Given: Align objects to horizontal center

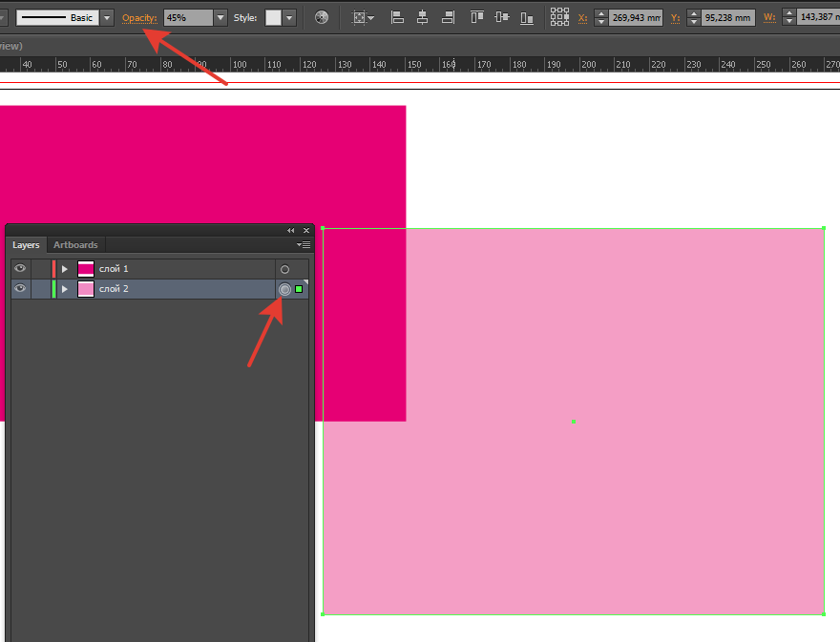Looking at the screenshot, I should tap(422, 18).
